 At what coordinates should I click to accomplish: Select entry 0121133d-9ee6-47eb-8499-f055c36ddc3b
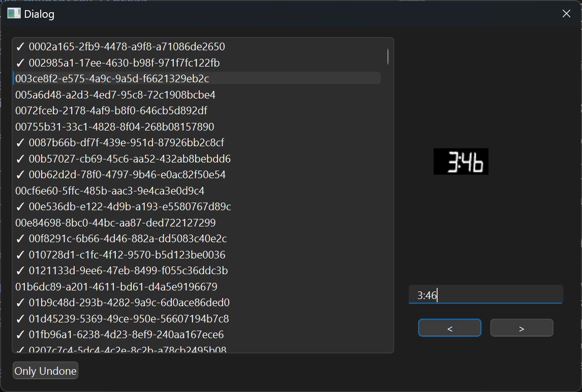coord(197,271)
